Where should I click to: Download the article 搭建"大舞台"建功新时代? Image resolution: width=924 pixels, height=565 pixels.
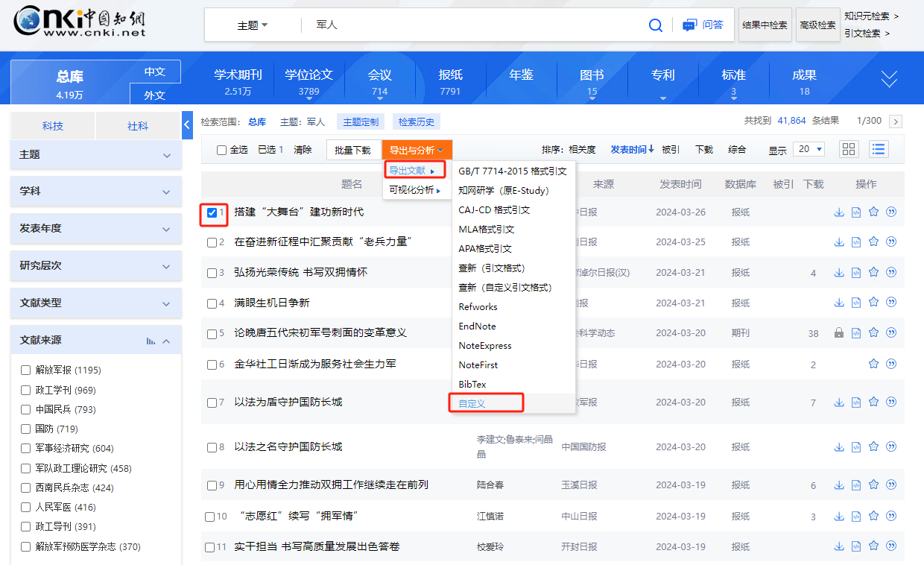click(x=839, y=212)
